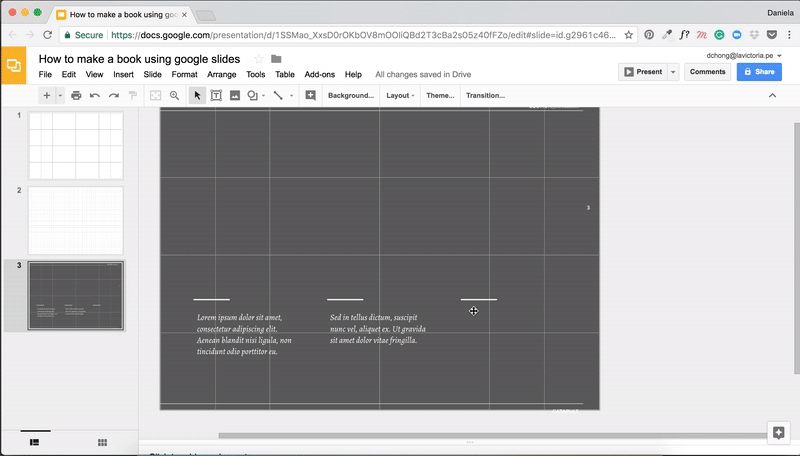This screenshot has width=800, height=456.
Task: Redo the last action
Action: [x=114, y=95]
